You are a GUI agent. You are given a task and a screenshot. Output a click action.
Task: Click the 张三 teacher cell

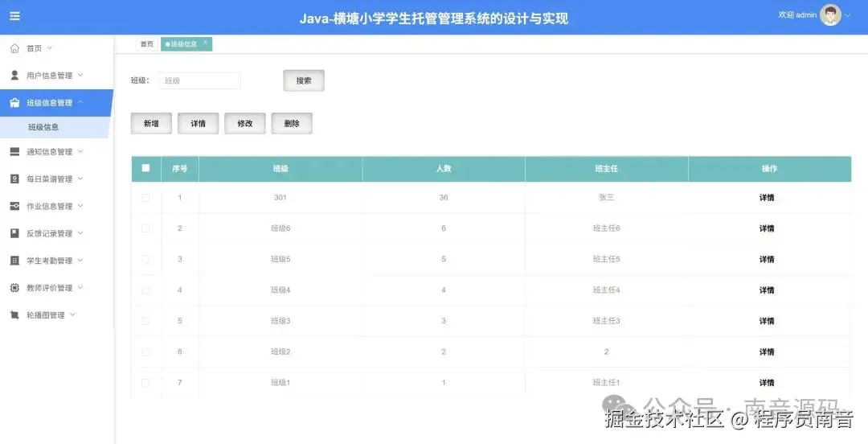607,197
